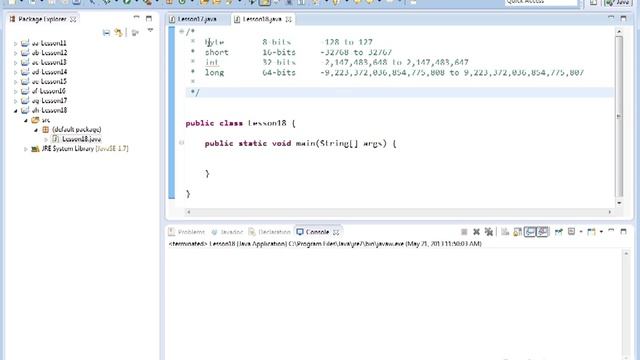Open the Declaration tab
Image resolution: width=640 pixels, height=360 pixels.
[x=270, y=232]
